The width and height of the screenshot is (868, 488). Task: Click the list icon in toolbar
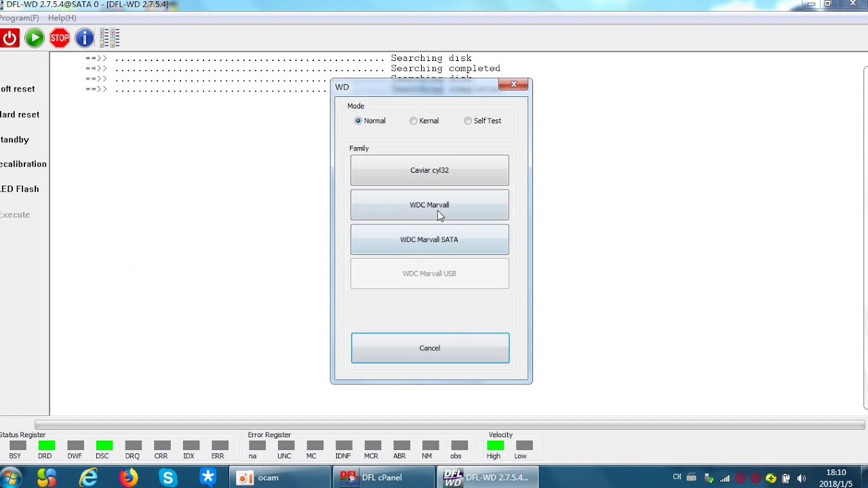pos(109,38)
